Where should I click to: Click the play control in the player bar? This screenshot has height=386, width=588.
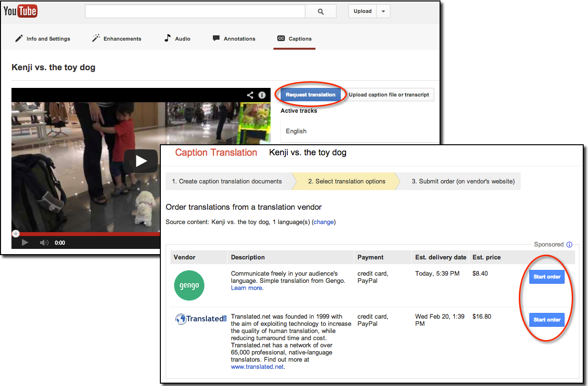25,243
